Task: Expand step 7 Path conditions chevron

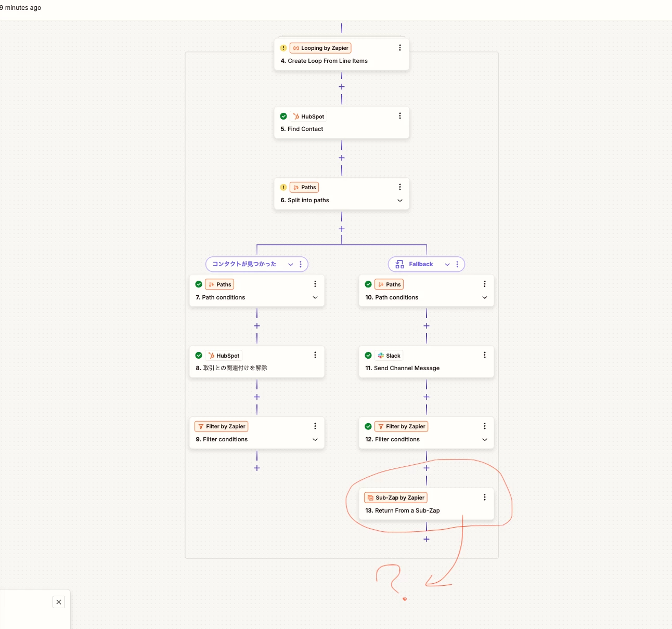Action: coord(315,297)
